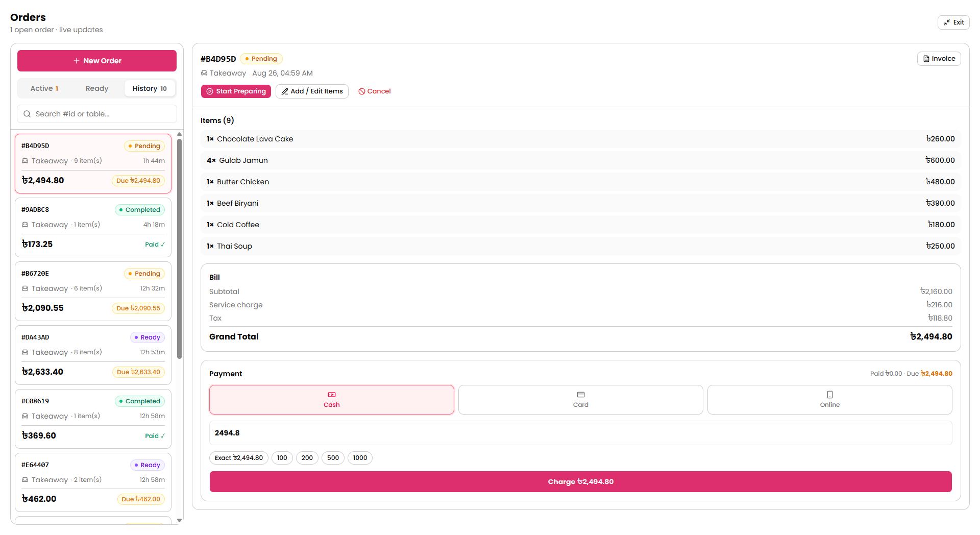
Task: Click takeaway icon on order #9ADBC8 card
Action: tap(25, 225)
